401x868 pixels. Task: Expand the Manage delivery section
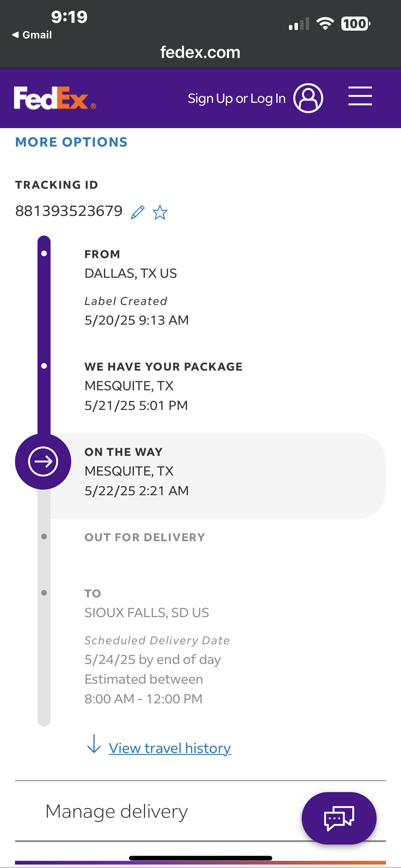coord(116,811)
